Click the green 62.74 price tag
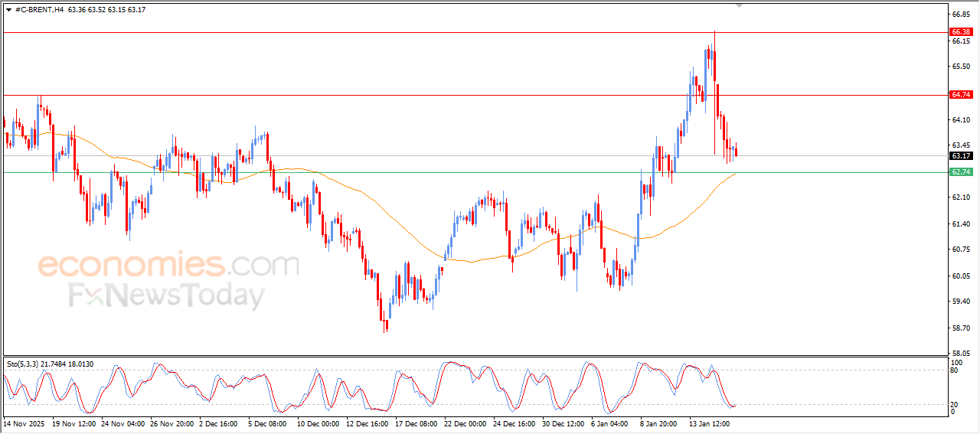Image resolution: width=980 pixels, height=434 pixels. coord(960,172)
